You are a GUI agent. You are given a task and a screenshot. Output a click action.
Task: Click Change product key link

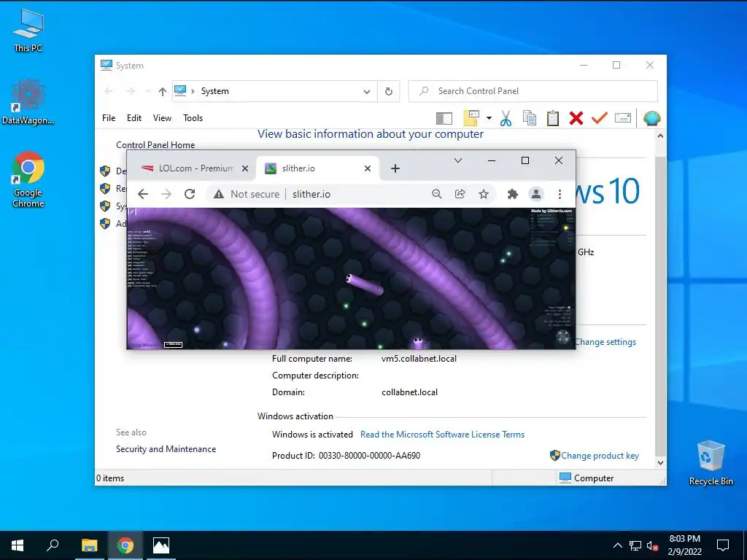coord(600,455)
